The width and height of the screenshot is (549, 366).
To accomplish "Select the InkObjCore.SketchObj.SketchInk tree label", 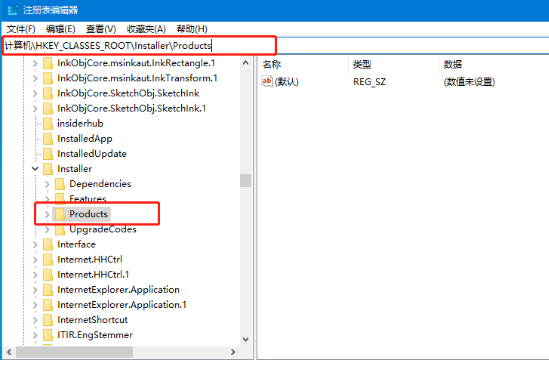I will tap(128, 94).
